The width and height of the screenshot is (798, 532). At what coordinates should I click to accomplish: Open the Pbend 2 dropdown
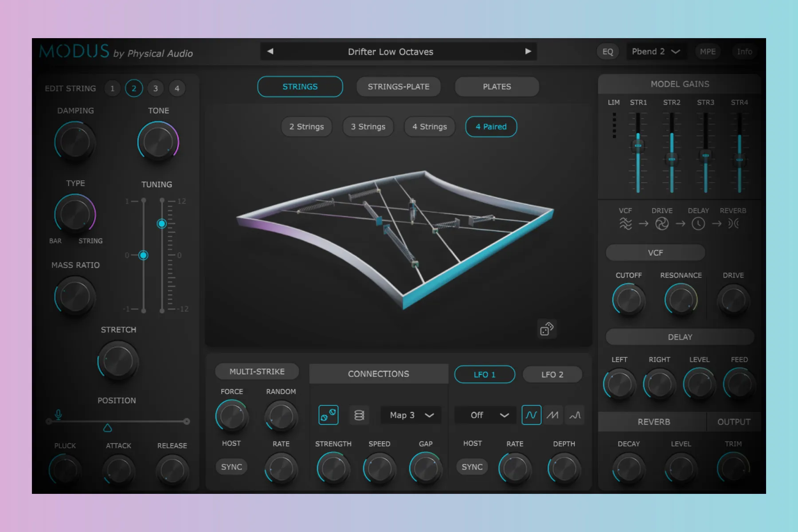coord(656,52)
